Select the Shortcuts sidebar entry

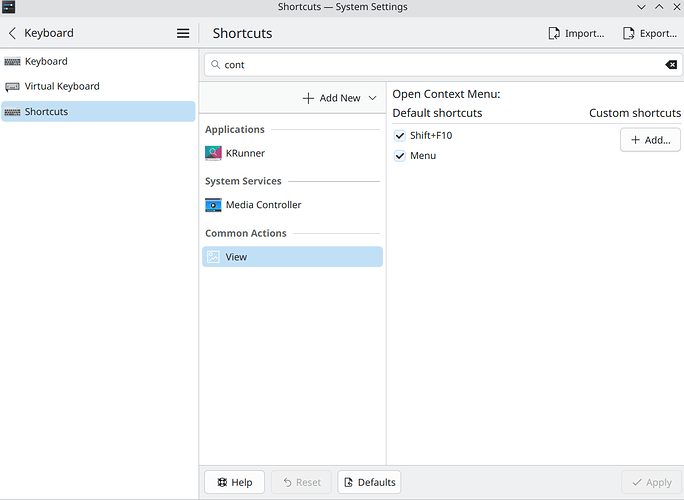point(98,112)
